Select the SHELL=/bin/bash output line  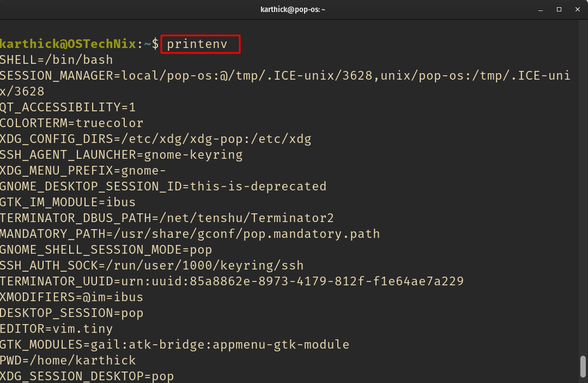56,59
